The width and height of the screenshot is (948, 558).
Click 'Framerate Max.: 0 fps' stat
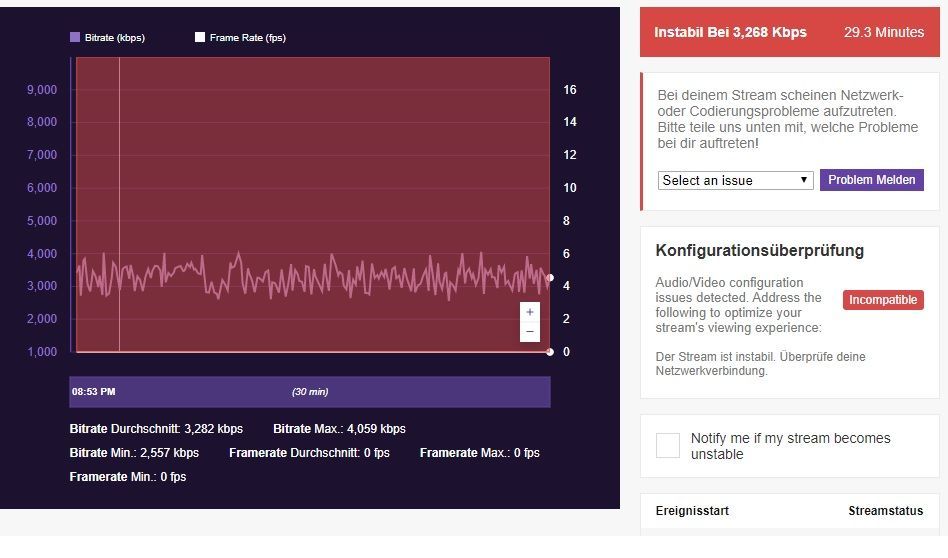(x=480, y=453)
